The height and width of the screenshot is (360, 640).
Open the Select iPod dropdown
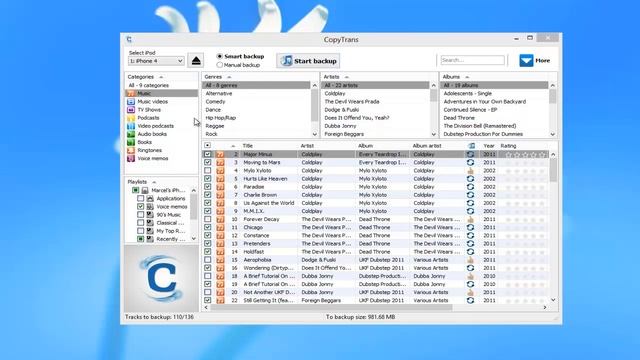point(156,61)
